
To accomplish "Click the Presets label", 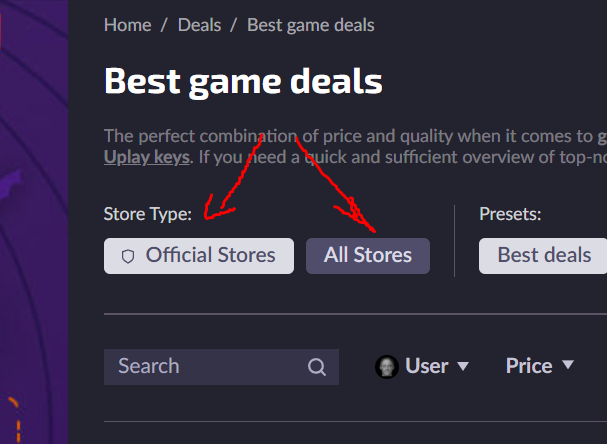I will (x=510, y=213).
